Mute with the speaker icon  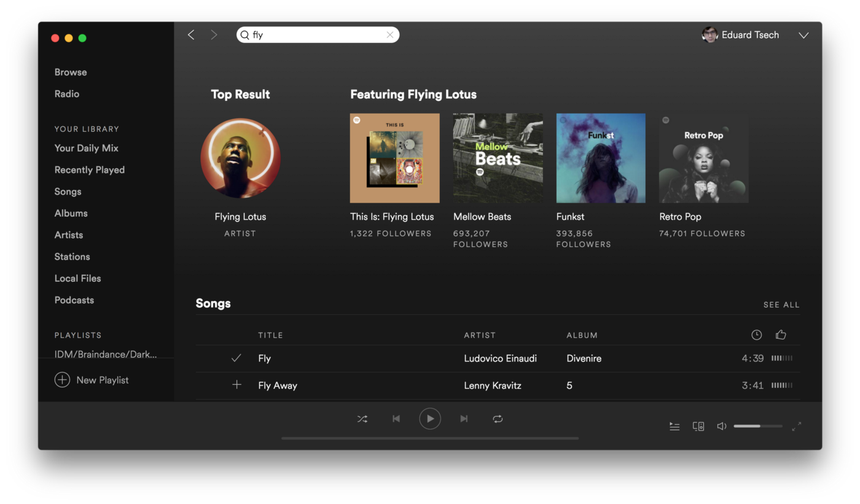[x=722, y=426]
